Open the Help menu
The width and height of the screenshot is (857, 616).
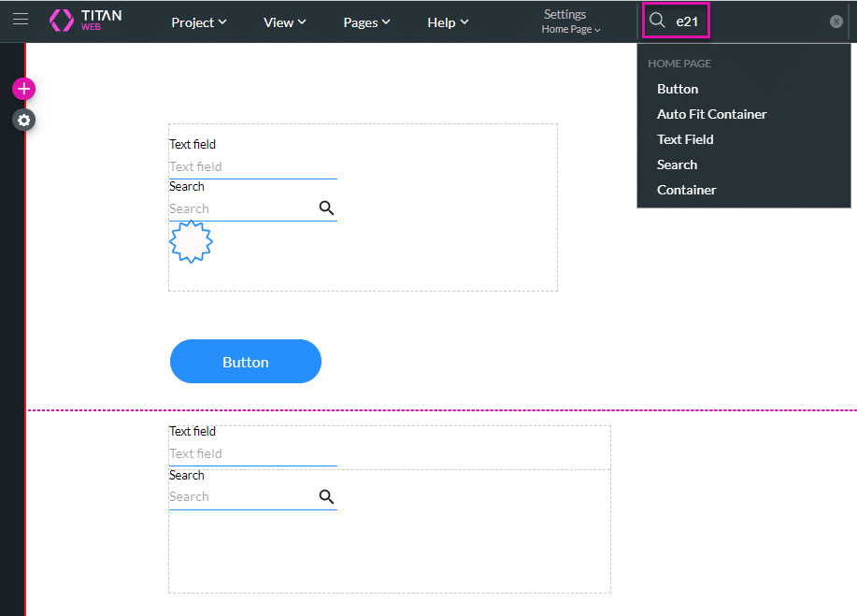pyautogui.click(x=448, y=22)
